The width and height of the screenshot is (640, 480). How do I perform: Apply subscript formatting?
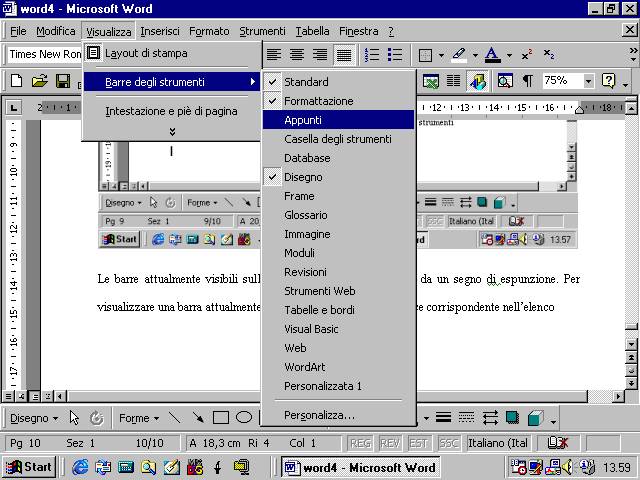point(549,55)
